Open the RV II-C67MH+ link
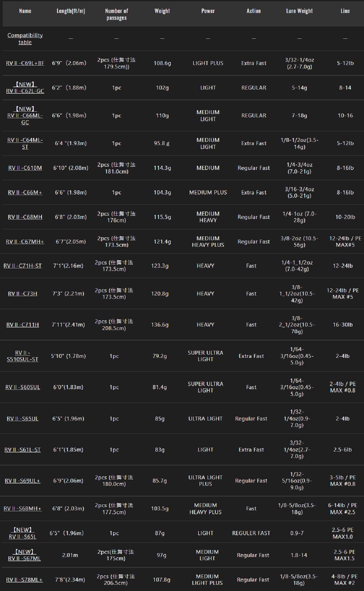The image size is (364, 591). pos(25,242)
